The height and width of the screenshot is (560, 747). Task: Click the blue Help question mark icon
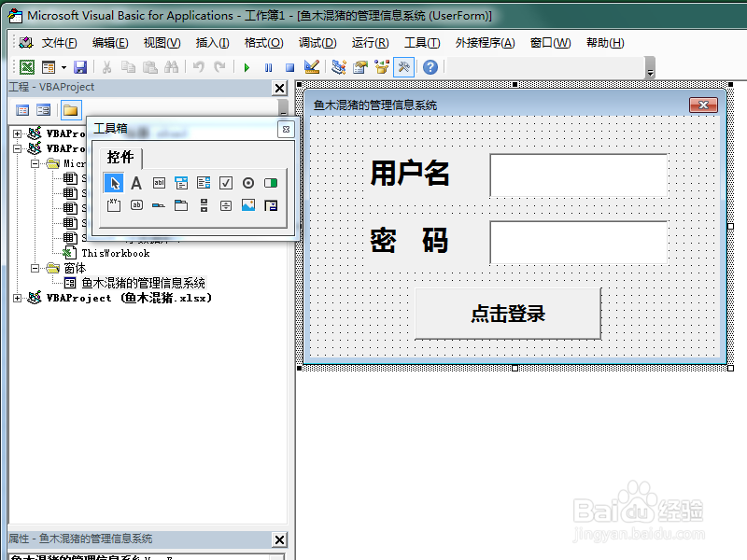pyautogui.click(x=430, y=67)
